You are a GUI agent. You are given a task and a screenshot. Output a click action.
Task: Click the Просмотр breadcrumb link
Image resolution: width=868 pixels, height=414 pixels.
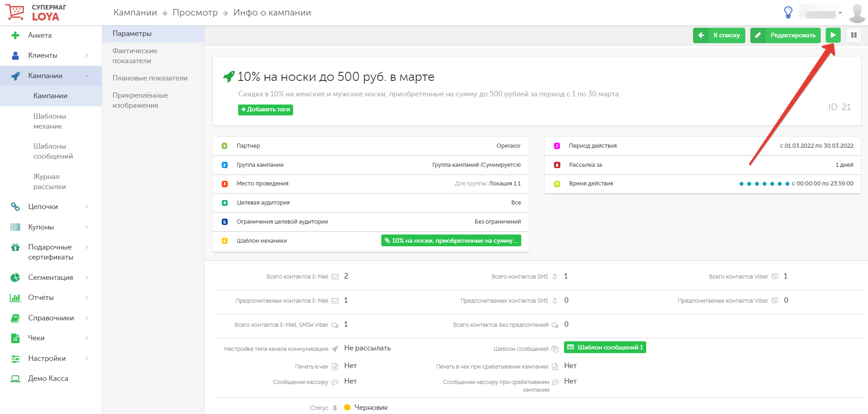(x=195, y=13)
